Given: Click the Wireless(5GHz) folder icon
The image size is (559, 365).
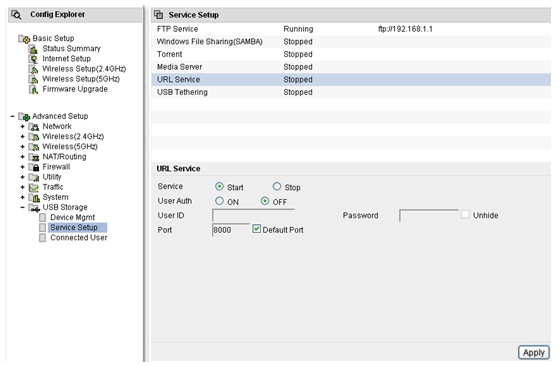Looking at the screenshot, I should coord(34,147).
